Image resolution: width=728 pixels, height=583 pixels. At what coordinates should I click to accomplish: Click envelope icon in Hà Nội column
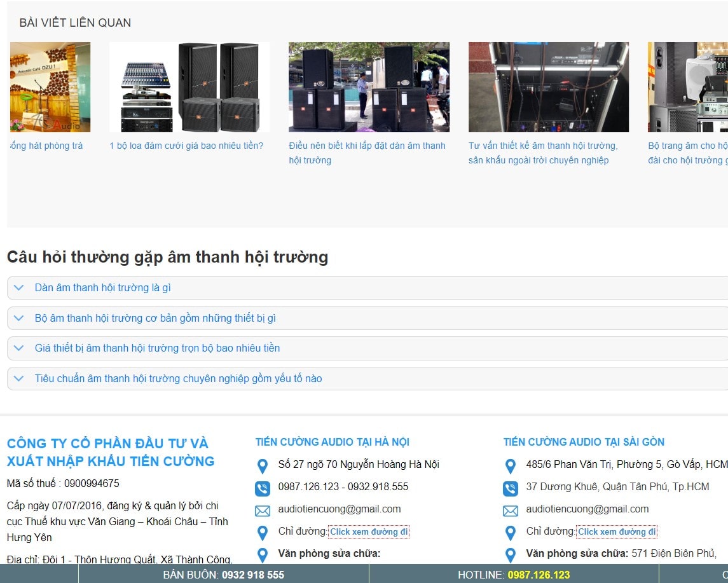(x=263, y=511)
